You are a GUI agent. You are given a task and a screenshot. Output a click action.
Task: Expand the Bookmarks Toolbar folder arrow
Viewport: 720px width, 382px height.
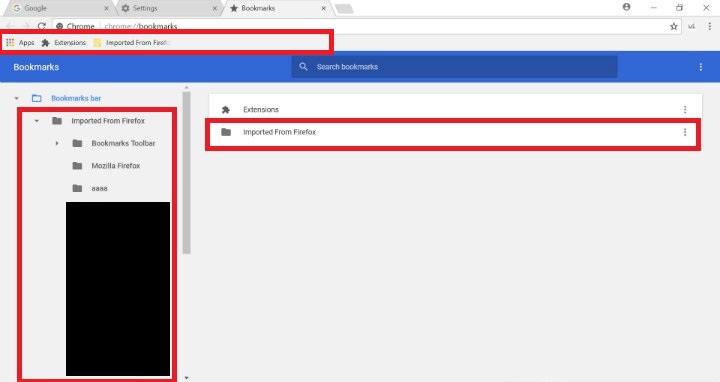(x=57, y=143)
